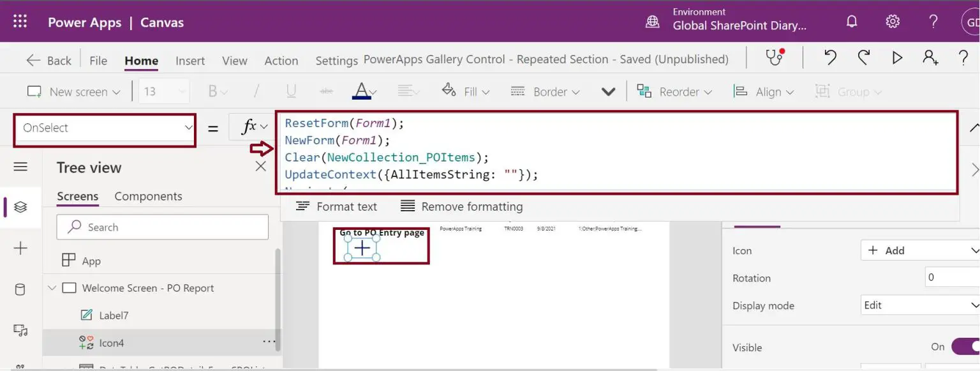The width and height of the screenshot is (980, 371).
Task: Switch to the Insert menu tab
Action: 189,60
